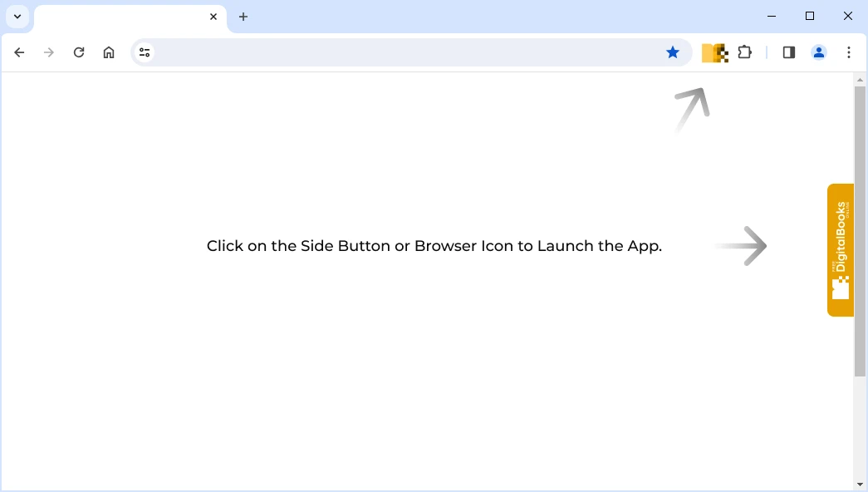Click the large right arrow graphic

point(742,246)
